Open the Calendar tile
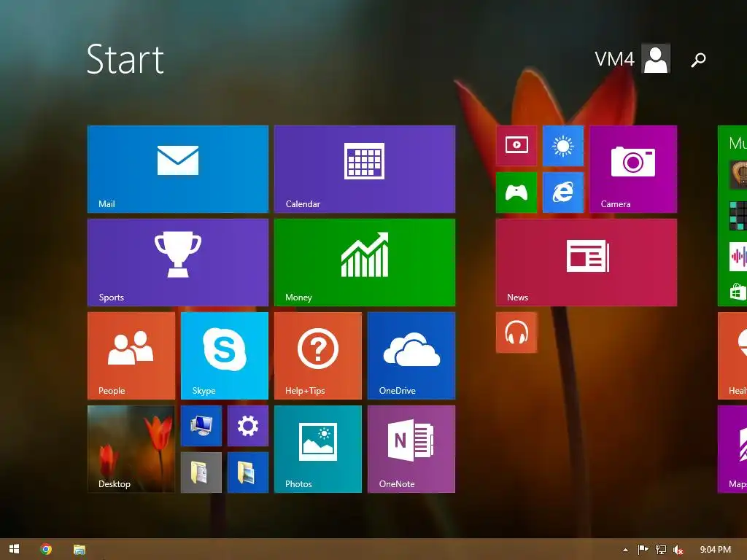 (365, 169)
